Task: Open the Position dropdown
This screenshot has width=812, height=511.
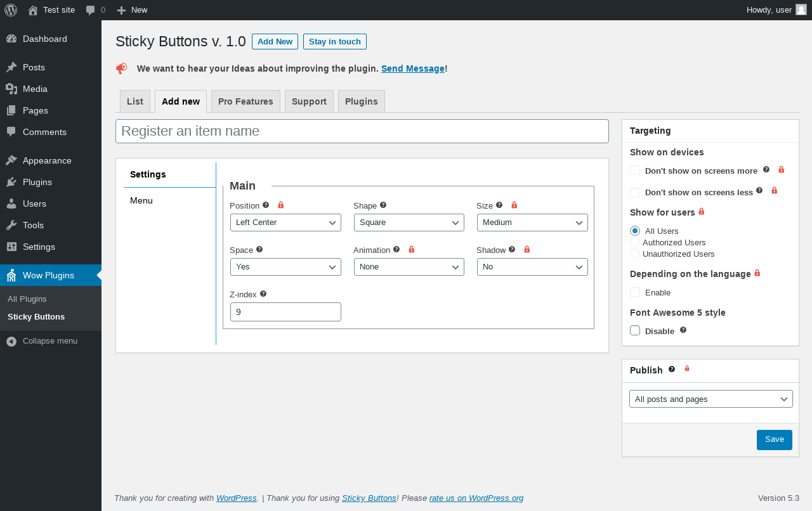Action: point(285,223)
